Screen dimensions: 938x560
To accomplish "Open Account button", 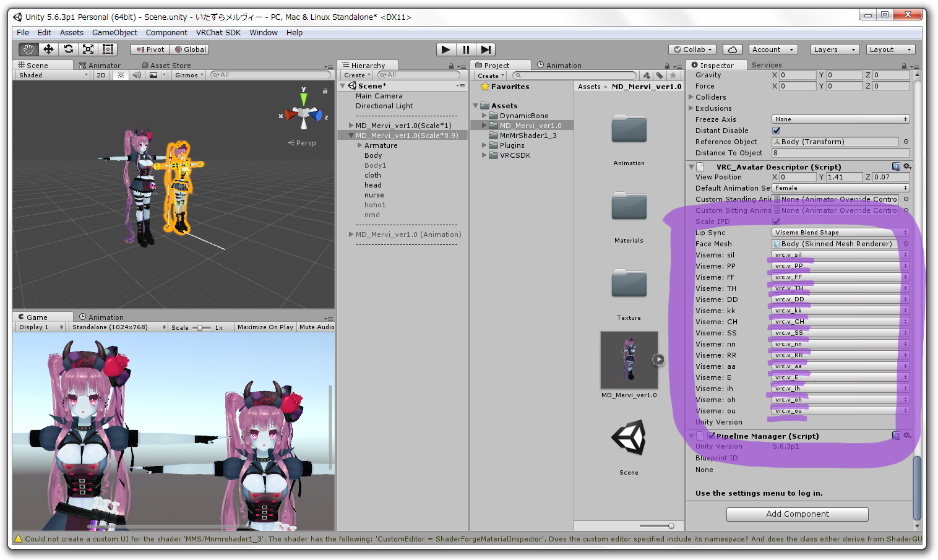I will [773, 50].
